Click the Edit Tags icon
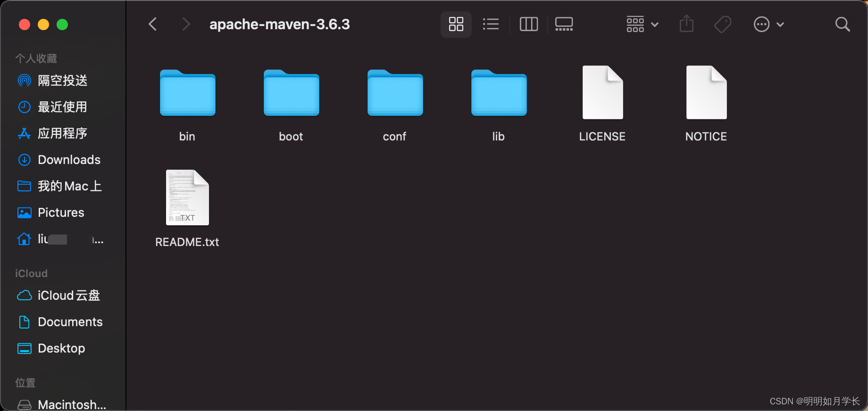 pyautogui.click(x=722, y=24)
